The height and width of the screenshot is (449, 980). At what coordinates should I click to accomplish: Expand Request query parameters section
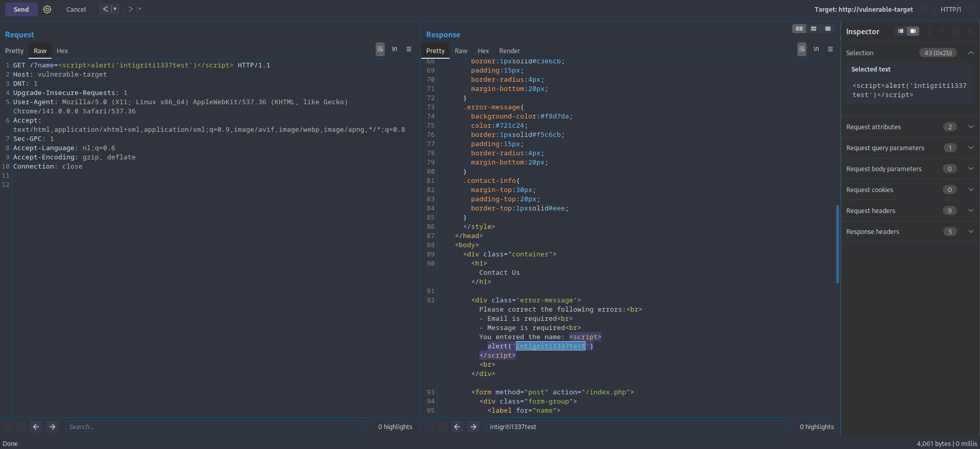pyautogui.click(x=970, y=148)
